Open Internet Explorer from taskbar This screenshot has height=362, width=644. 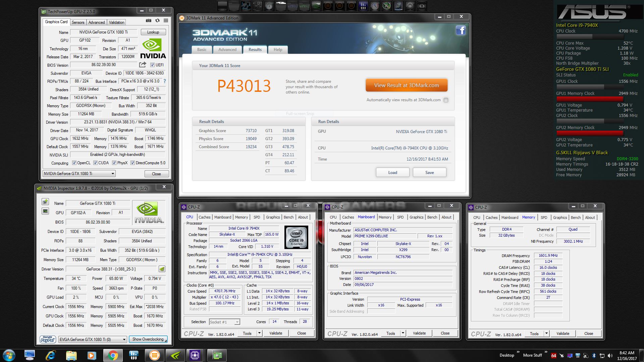(x=50, y=355)
